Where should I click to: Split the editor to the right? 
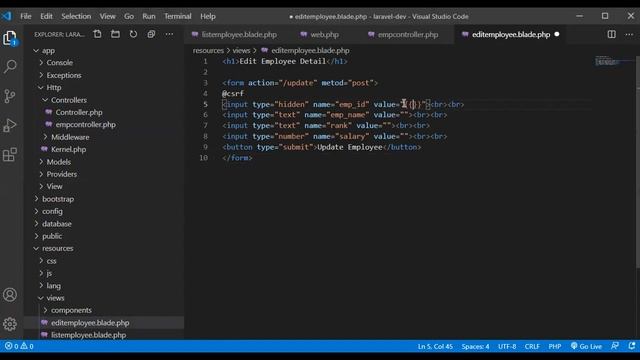[x=611, y=34]
